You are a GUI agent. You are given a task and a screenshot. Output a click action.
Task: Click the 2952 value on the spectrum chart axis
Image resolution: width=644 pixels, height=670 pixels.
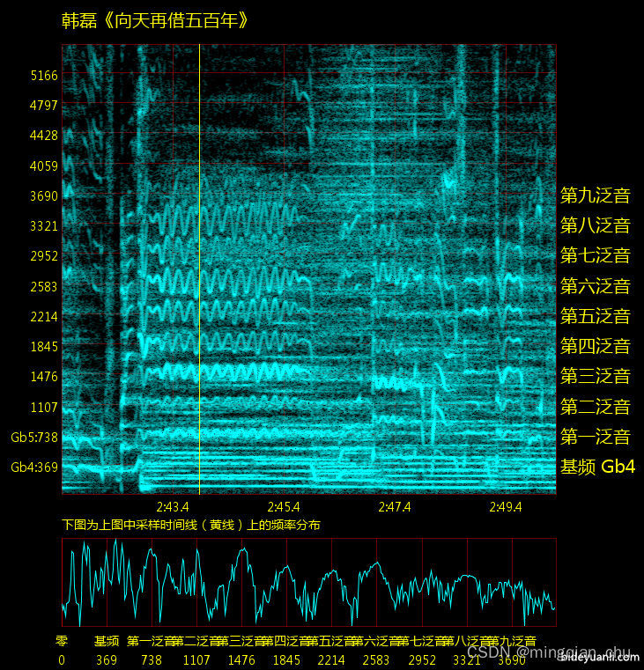[422, 660]
